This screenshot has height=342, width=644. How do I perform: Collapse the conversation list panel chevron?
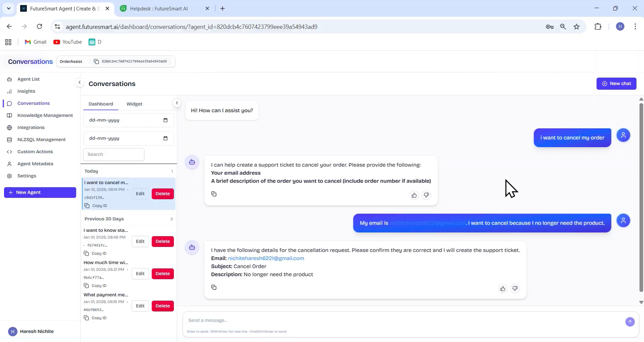(x=177, y=103)
